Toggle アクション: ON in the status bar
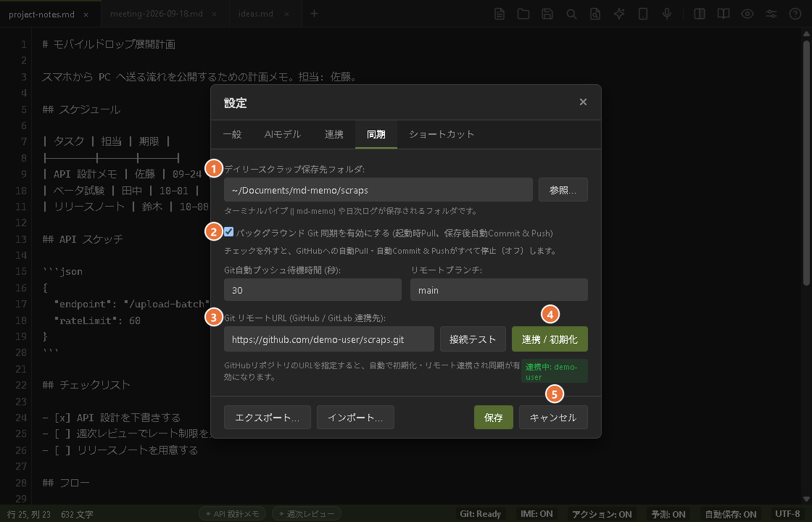 click(x=602, y=514)
